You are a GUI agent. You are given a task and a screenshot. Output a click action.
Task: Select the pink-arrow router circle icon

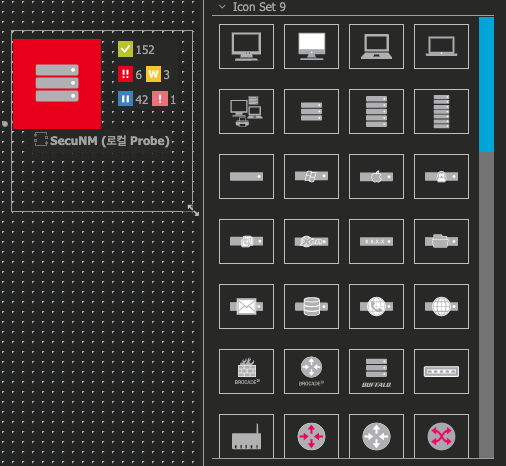[311, 436]
